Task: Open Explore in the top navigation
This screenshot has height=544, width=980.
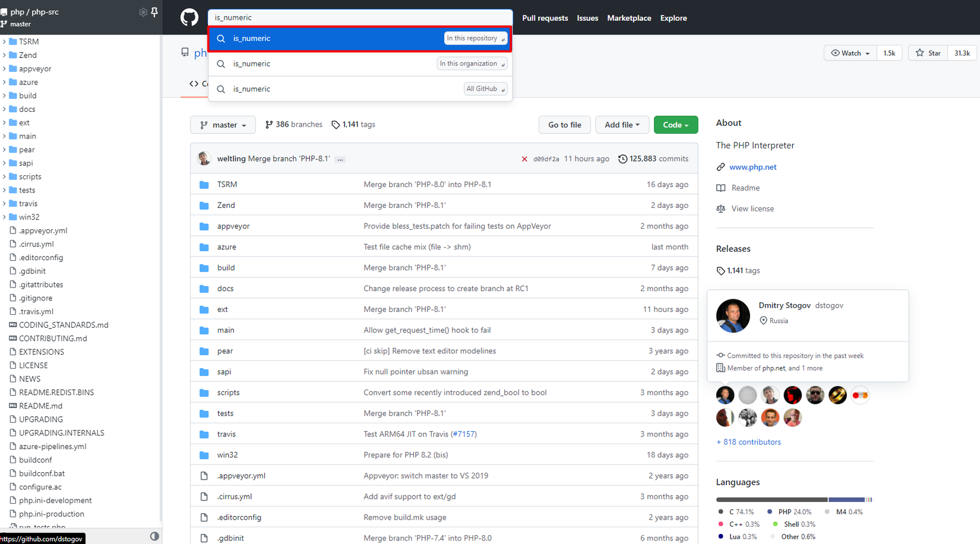Action: 674,18
